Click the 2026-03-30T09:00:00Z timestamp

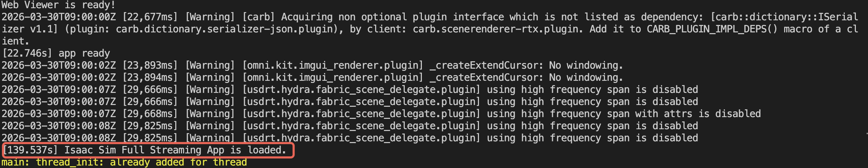(x=59, y=17)
